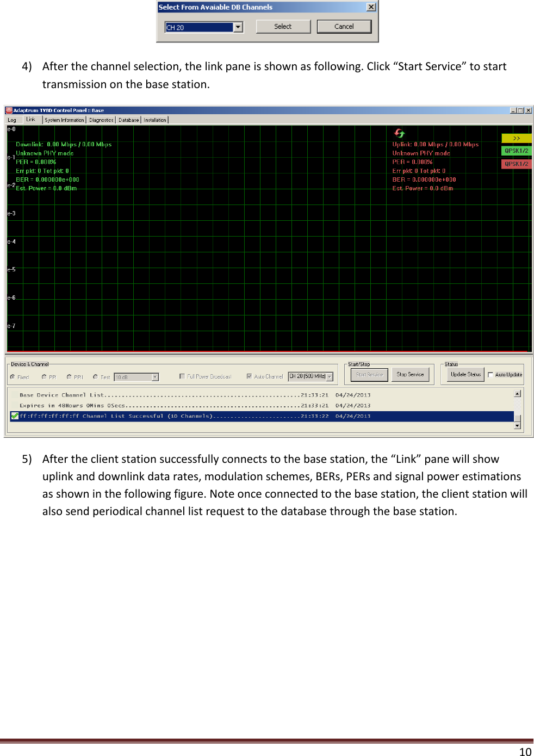Open the CH 20 dropdown in dialog
Image resolution: width=534 pixels, height=756 pixels.
click(238, 27)
